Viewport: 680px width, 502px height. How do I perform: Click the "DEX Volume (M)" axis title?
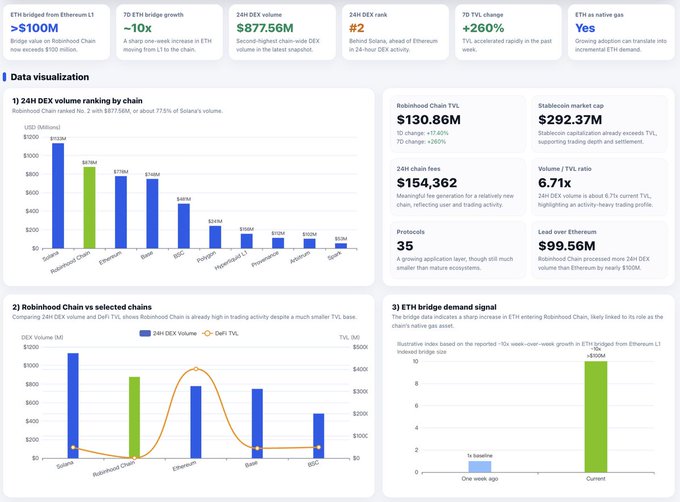[42, 337]
